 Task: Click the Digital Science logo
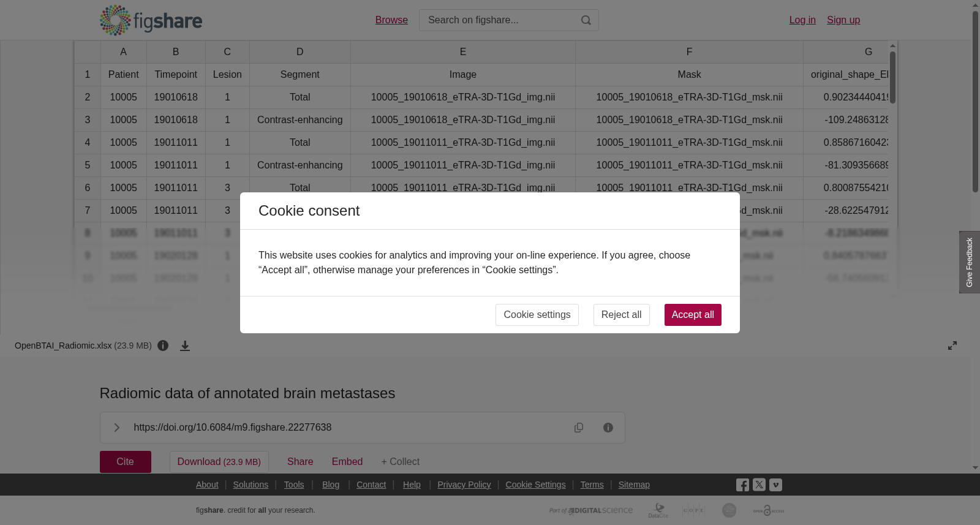pos(591,510)
